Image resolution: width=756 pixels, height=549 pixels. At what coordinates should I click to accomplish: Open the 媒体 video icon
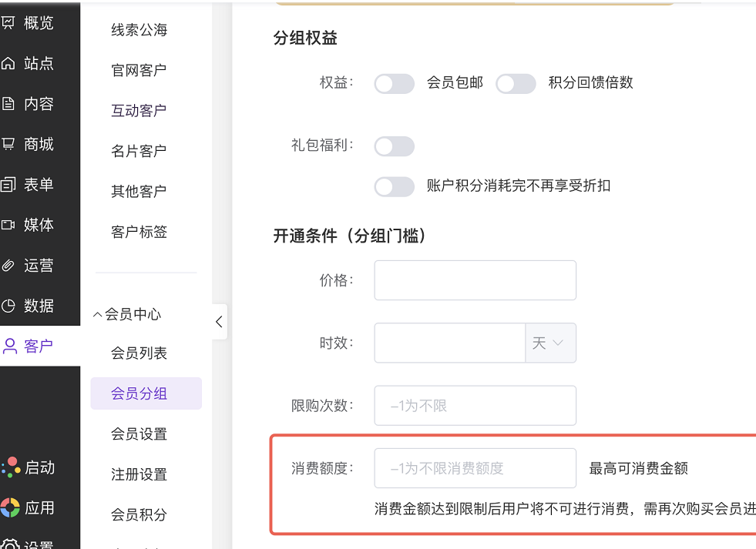tap(8, 225)
